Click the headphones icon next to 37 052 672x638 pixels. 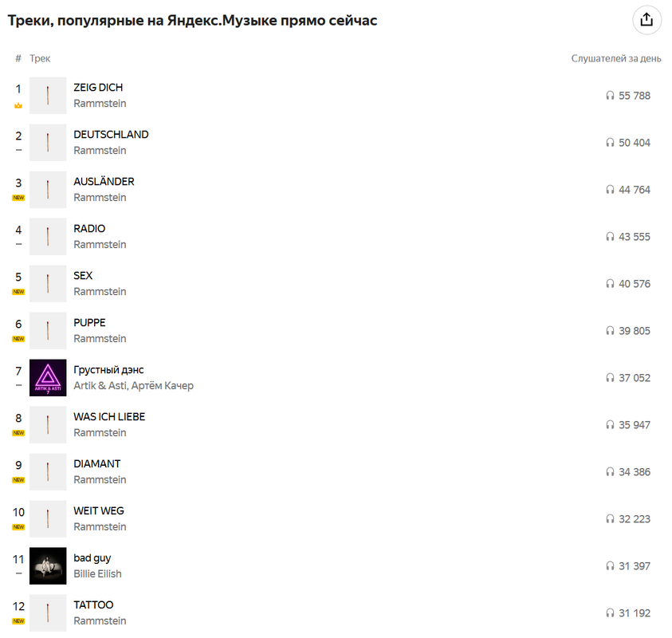[611, 378]
